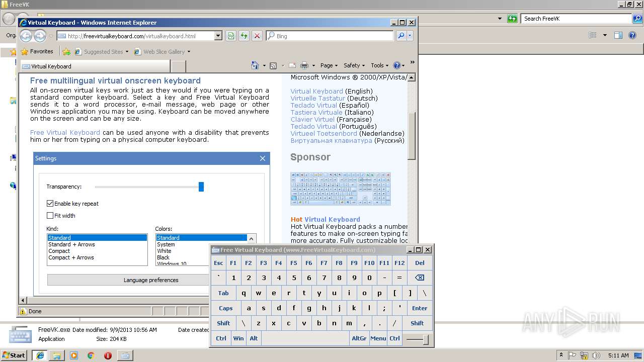Adjust virtual keyboard opacity slider

pyautogui.click(x=426, y=339)
